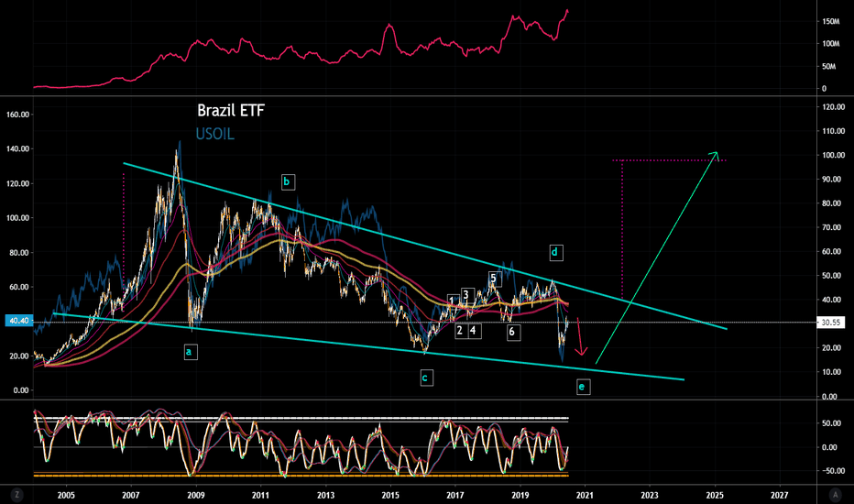Click the 2021 label on the time axis
Screen dimensions: 854x504
[x=585, y=495]
